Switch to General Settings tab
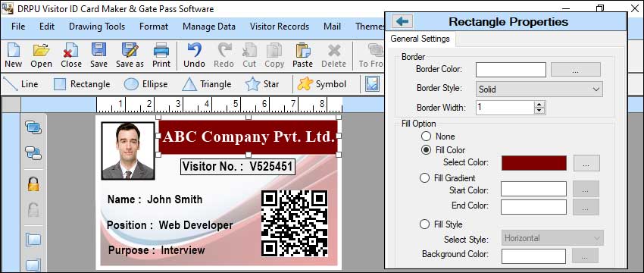This screenshot has width=644, height=273. pos(420,39)
